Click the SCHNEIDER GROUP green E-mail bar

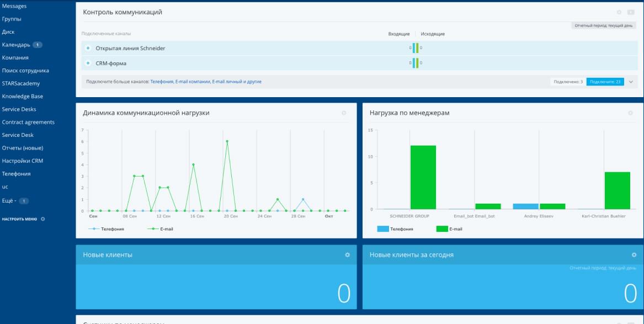point(423,177)
